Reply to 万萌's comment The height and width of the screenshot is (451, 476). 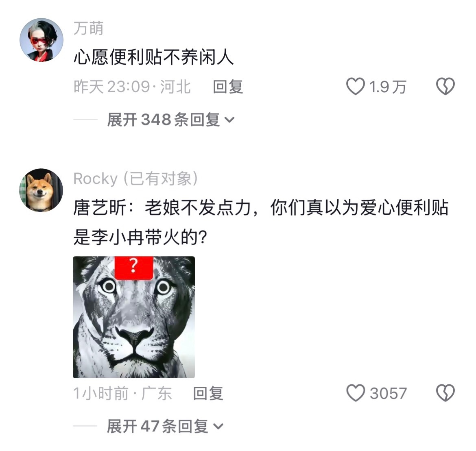coord(228,87)
